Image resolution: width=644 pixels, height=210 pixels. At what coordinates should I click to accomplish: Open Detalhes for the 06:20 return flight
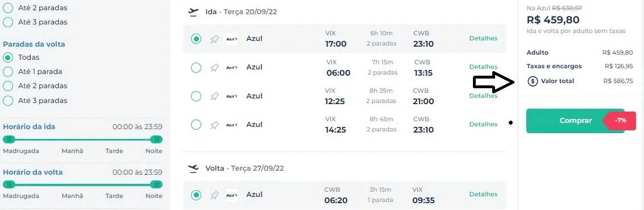pos(483,194)
